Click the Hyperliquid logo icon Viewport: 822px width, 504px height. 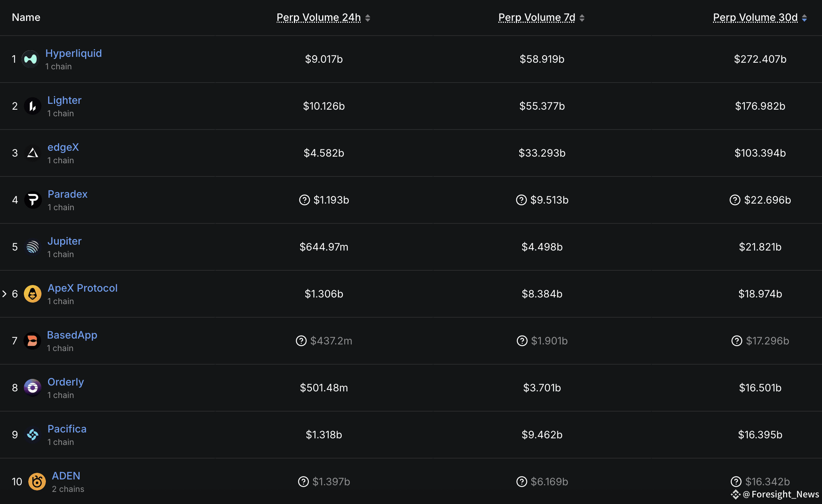coord(30,59)
